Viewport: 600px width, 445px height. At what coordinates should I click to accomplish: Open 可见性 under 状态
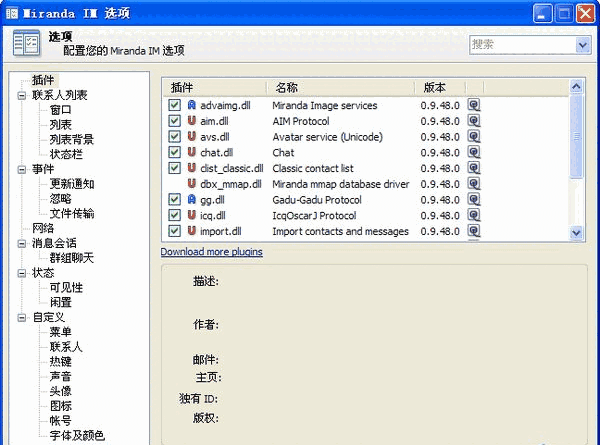[x=66, y=288]
